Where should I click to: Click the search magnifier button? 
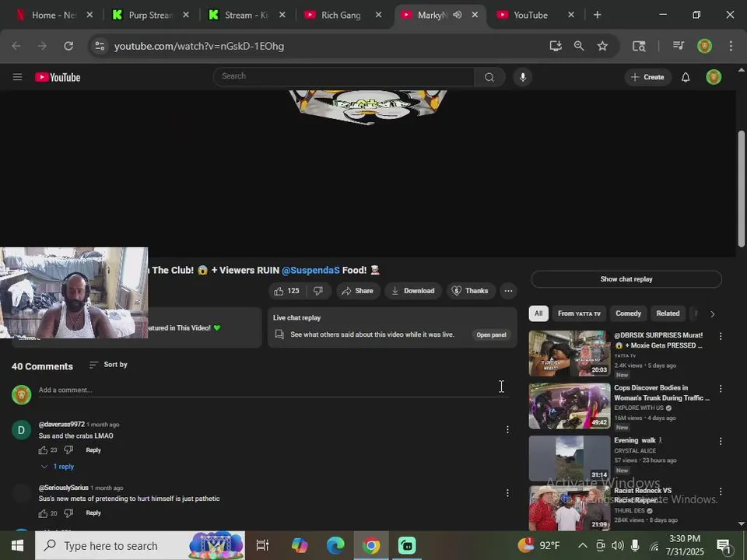(489, 77)
